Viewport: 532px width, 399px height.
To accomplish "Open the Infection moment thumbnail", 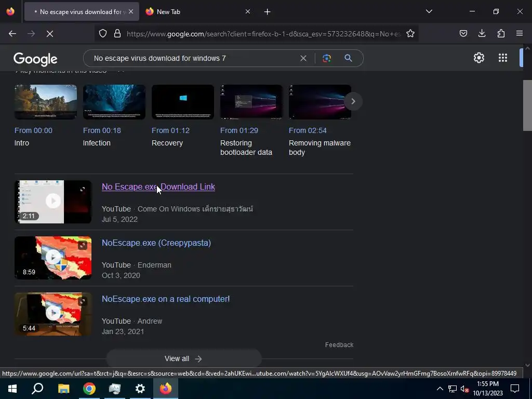I will pyautogui.click(x=114, y=102).
